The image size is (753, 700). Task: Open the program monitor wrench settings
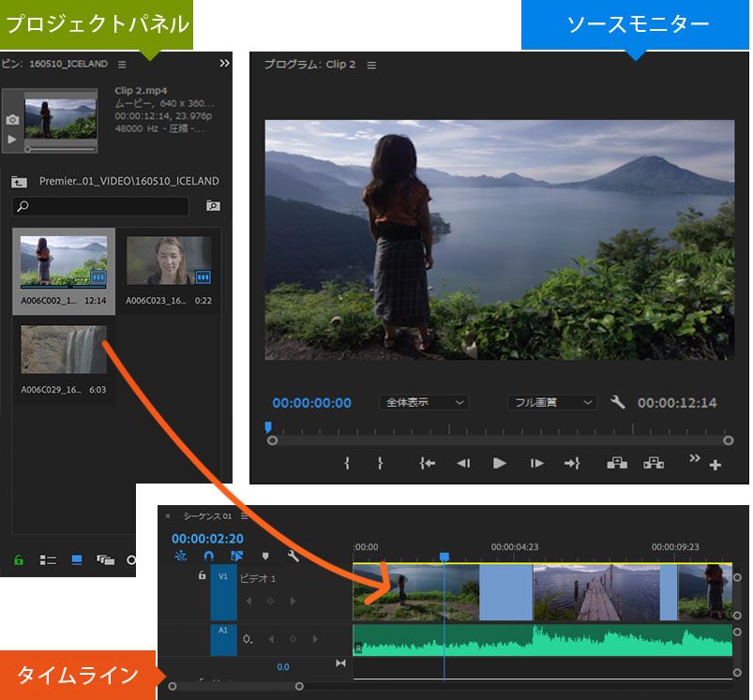(x=617, y=402)
